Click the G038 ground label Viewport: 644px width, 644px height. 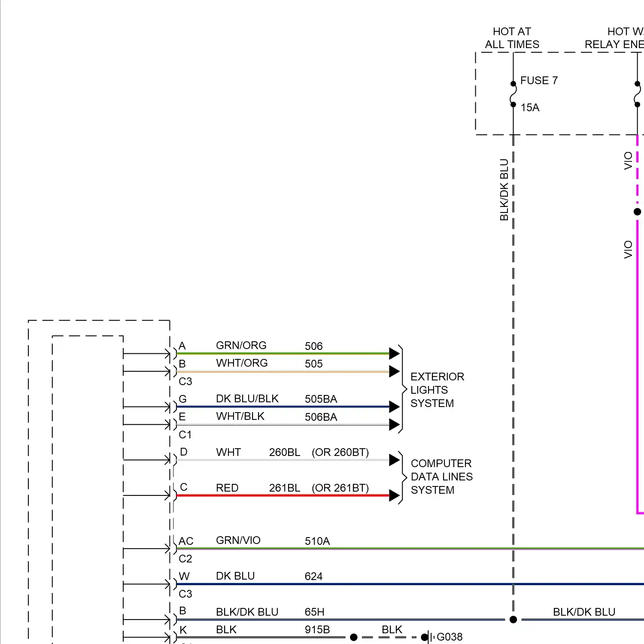450,637
